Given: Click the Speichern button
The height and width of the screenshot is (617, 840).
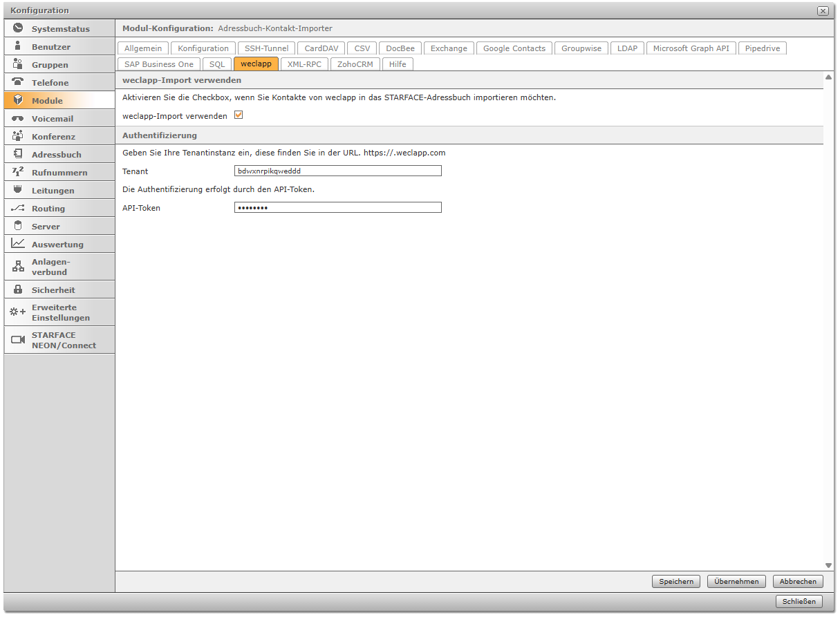Looking at the screenshot, I should coord(676,582).
